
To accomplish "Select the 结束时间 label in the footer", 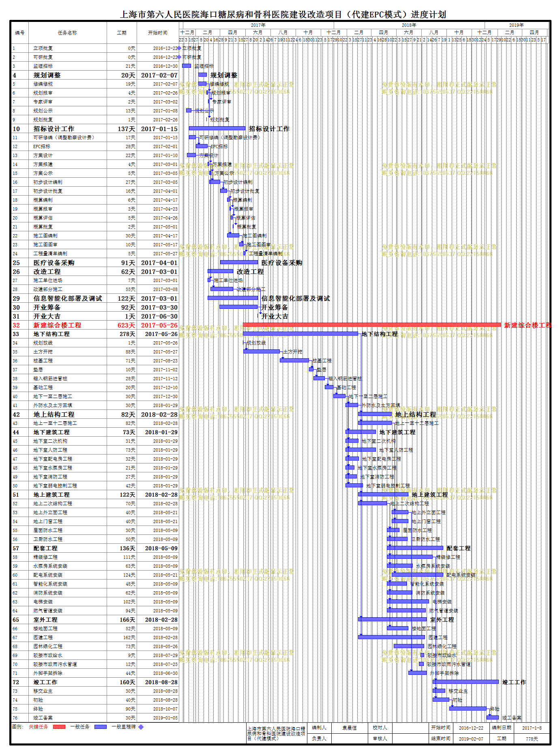I will pos(441,739).
